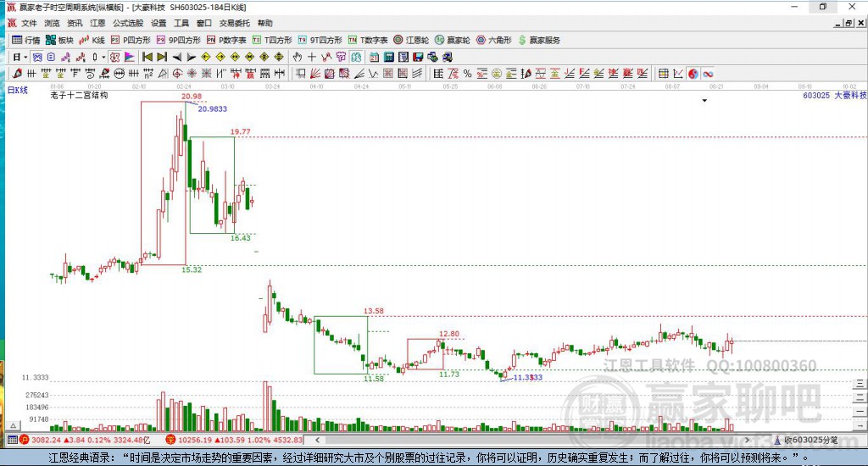Viewport: 868px width, 466px height.
Task: Open the 9P四方形 view
Action: click(x=179, y=40)
